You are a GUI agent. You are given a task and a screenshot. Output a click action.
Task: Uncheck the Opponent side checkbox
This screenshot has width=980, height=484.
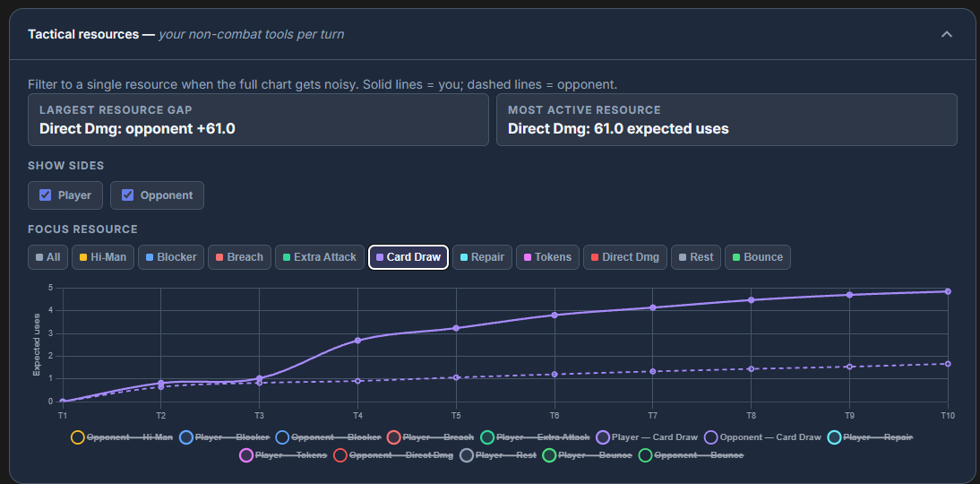tap(127, 195)
